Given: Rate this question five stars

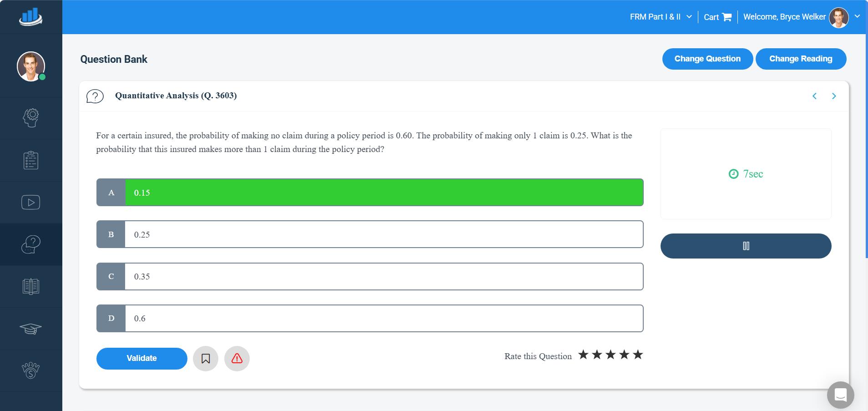Looking at the screenshot, I should [639, 354].
